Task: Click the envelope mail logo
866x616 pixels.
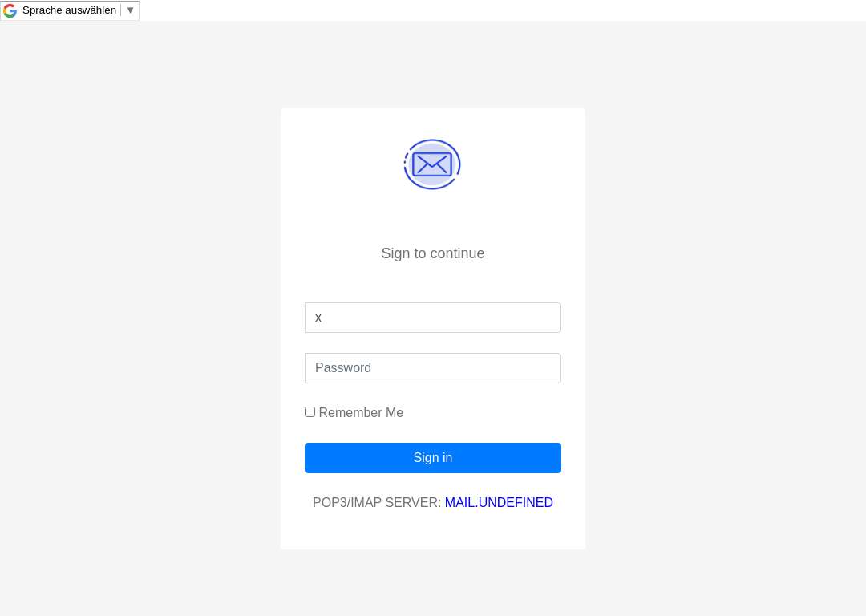Action: (x=432, y=164)
